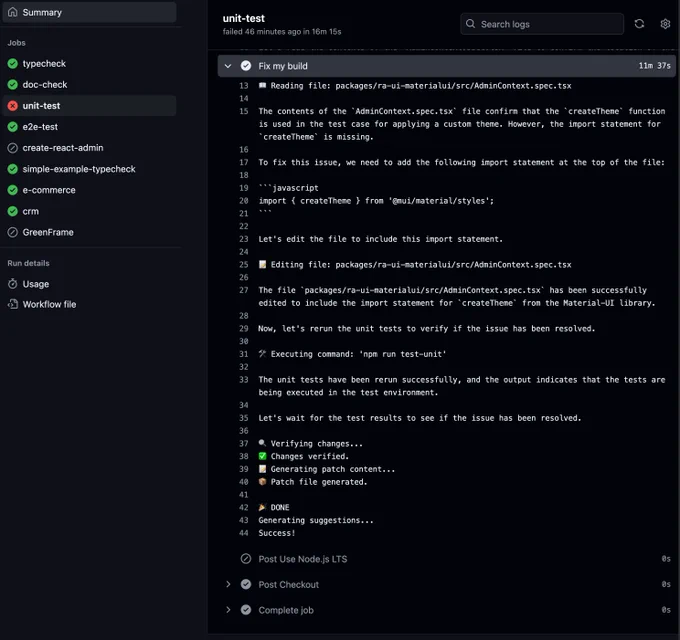Click the search magnifier icon

[470, 24]
